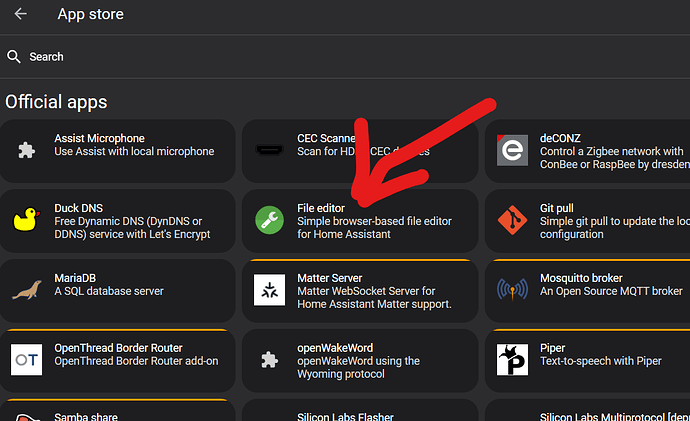This screenshot has width=690, height=421.
Task: Click the MariaDB seal icon
Action: [26, 290]
